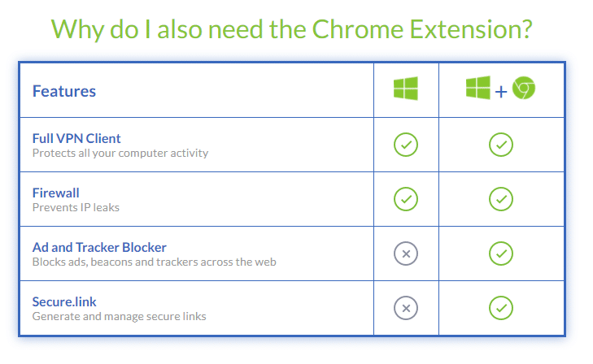Click 'Protects all your computer activity' description
The image size is (593, 364).
click(120, 153)
